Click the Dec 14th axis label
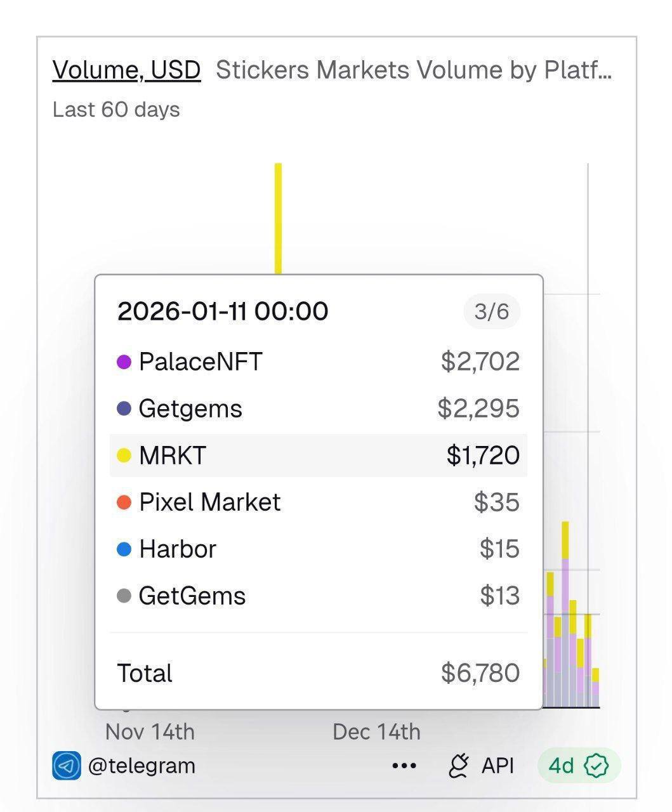672x812 pixels. [376, 731]
